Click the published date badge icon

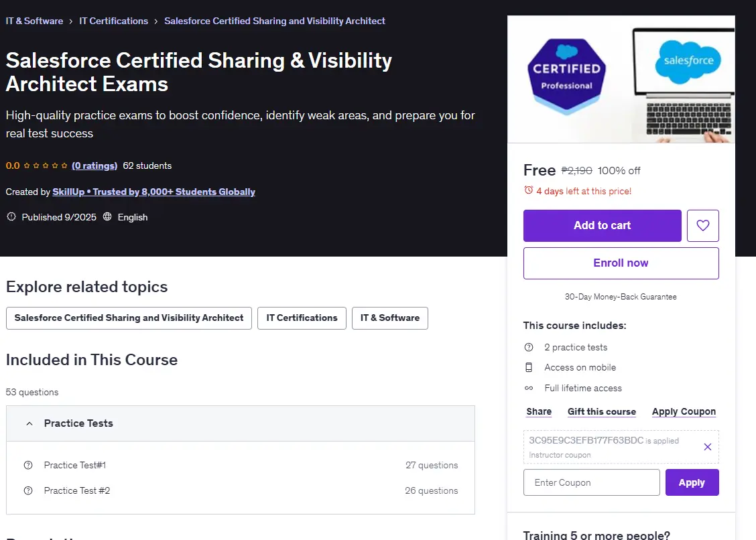point(11,217)
